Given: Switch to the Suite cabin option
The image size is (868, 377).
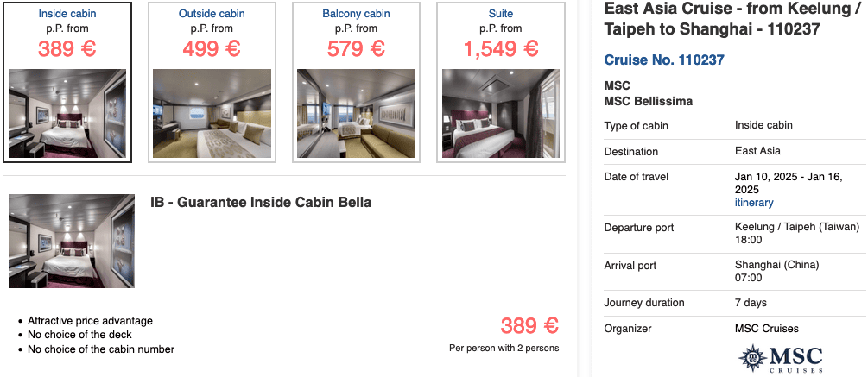Looking at the screenshot, I should click(x=501, y=14).
